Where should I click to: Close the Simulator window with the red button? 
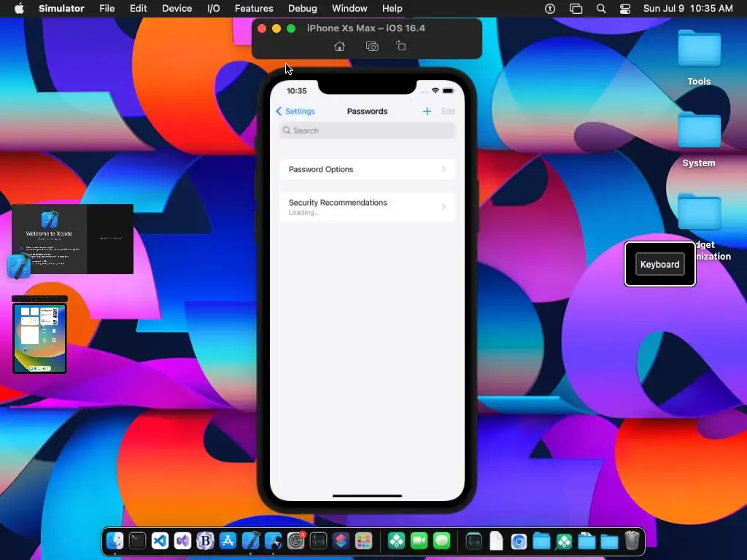262,28
